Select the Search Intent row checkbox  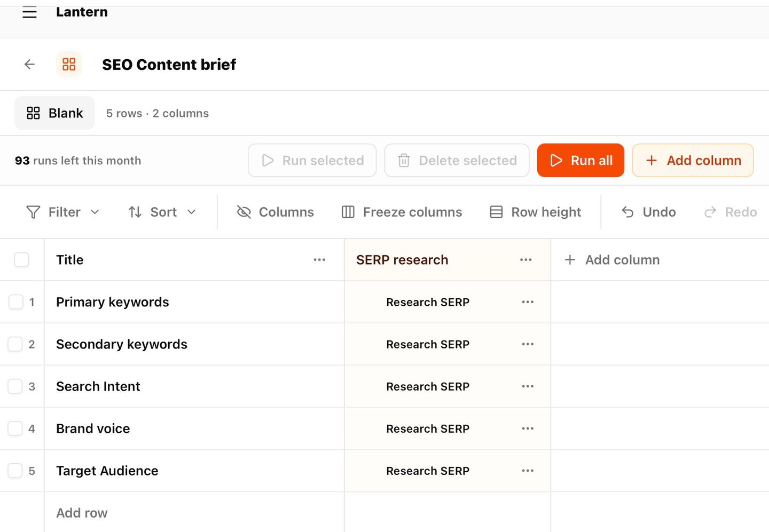tap(15, 386)
